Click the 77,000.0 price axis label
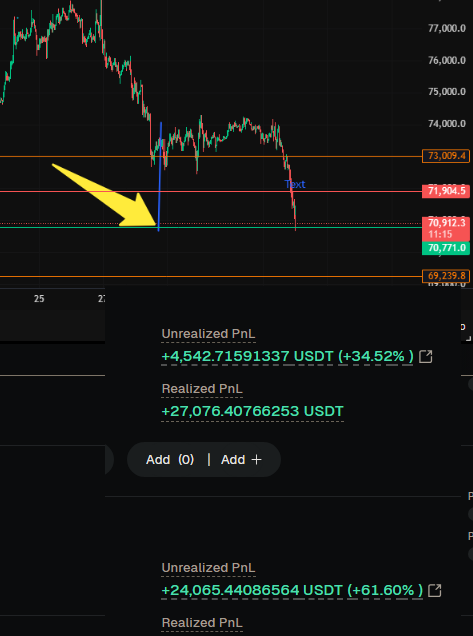Image resolution: width=473 pixels, height=636 pixels. coord(447,28)
